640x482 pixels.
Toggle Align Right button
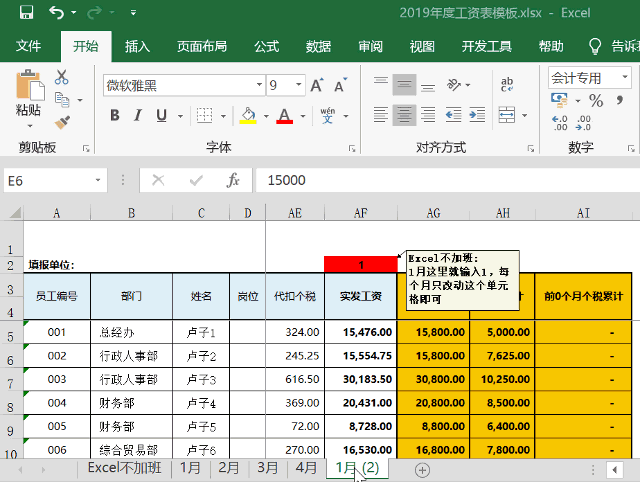428,115
